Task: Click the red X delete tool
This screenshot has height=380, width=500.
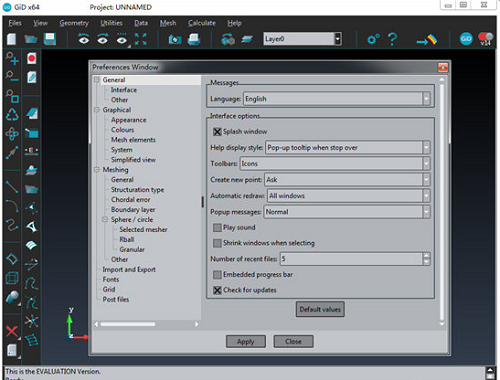Action: (x=12, y=331)
